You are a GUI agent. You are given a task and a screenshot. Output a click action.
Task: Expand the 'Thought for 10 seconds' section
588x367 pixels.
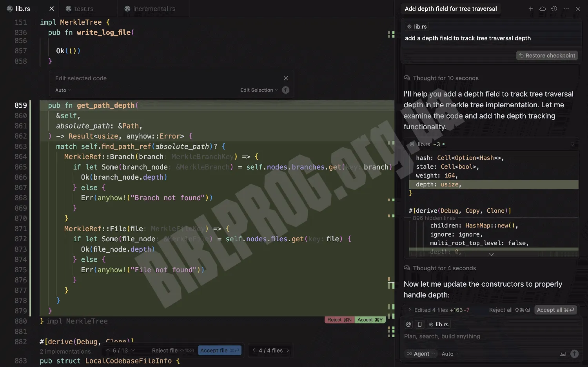tap(441, 78)
